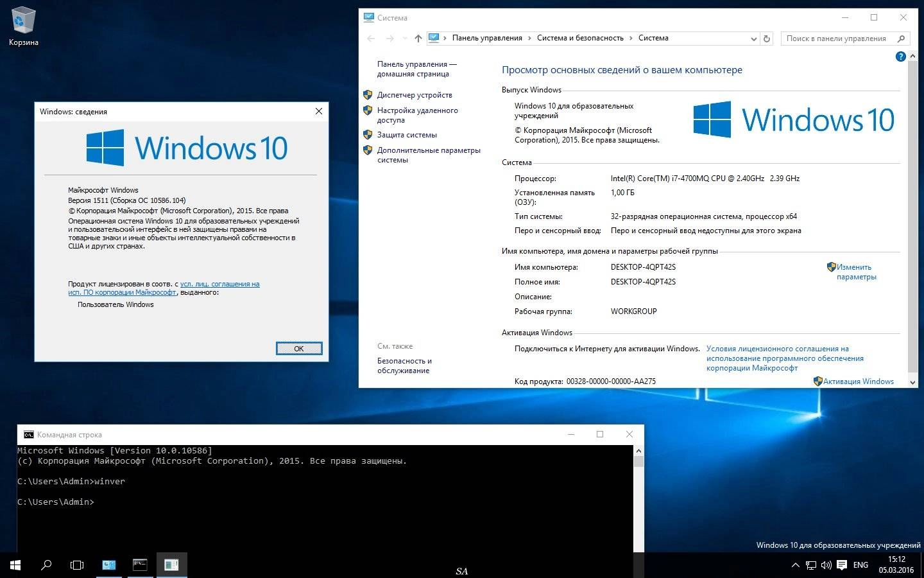Open Защита системы link
The height and width of the screenshot is (578, 924).
(x=407, y=135)
